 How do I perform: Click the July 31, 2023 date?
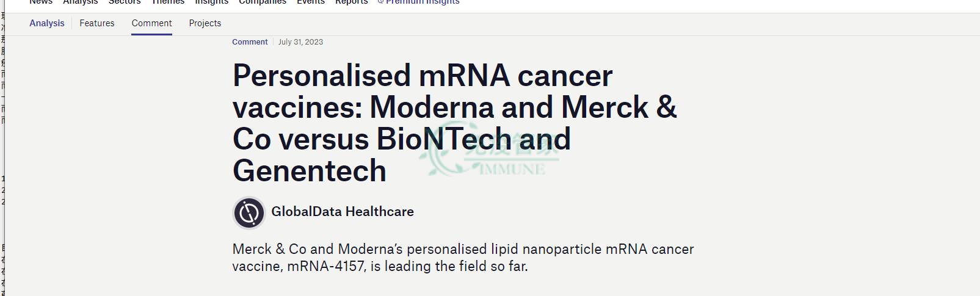300,42
